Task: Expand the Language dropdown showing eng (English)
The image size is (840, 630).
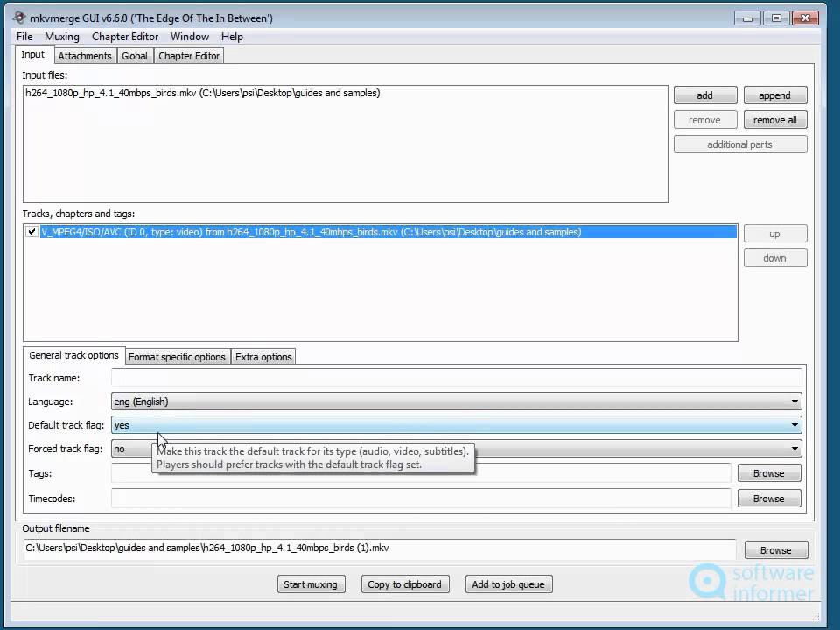Action: pos(457,402)
